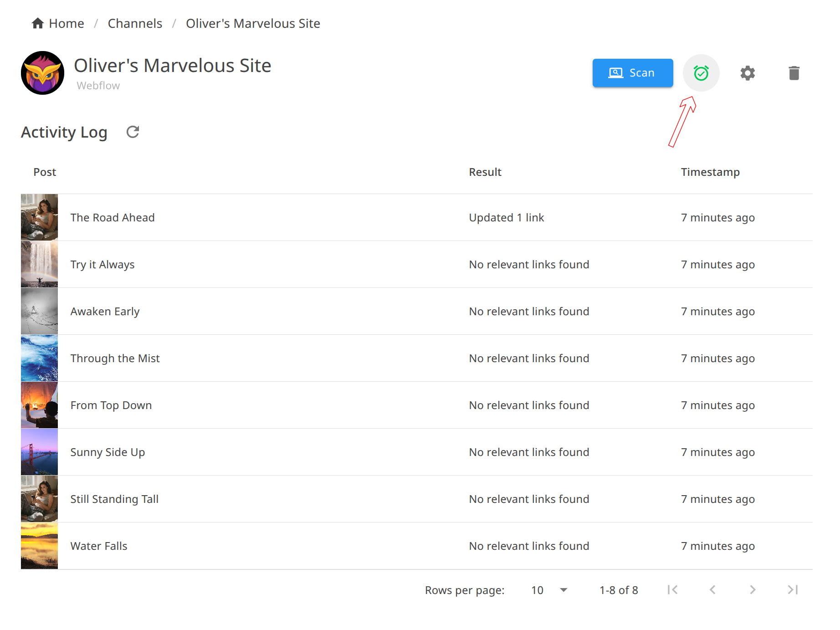Delete channel using trash icon

pos(794,73)
